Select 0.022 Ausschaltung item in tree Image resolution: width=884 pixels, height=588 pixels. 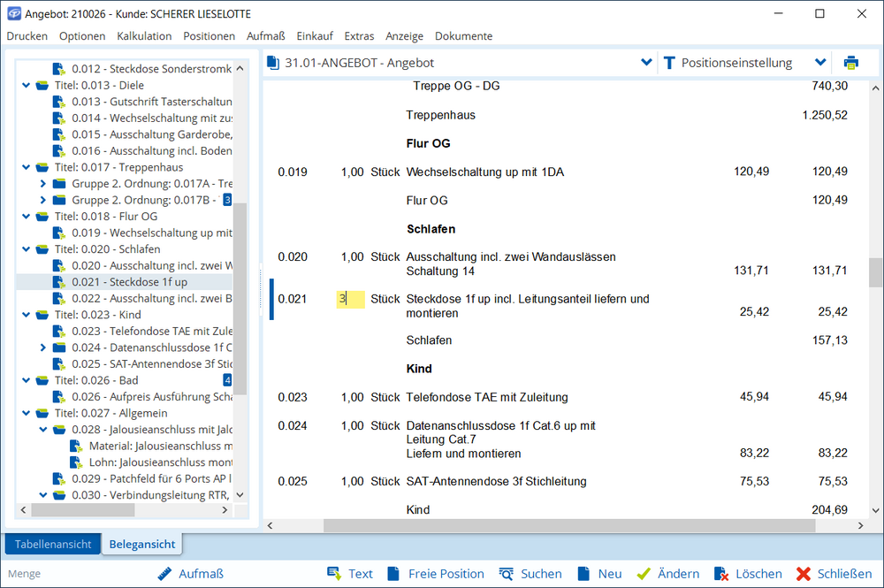(152, 298)
